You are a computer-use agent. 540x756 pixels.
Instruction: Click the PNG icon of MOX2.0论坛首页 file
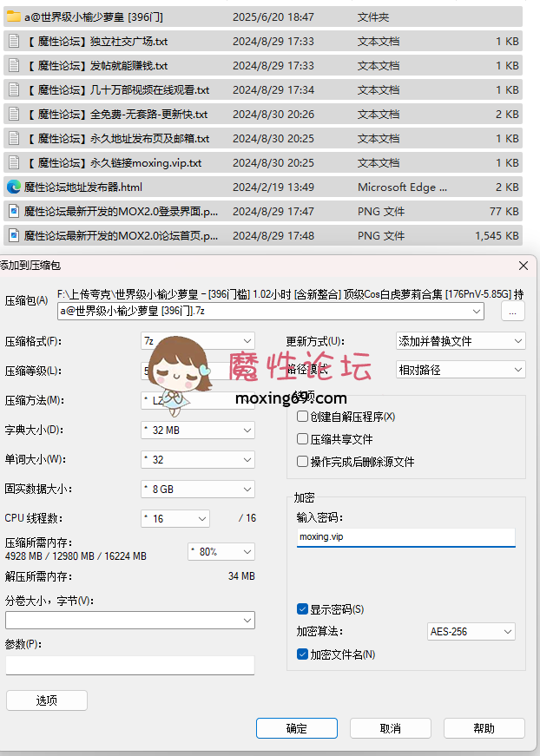pos(14,236)
